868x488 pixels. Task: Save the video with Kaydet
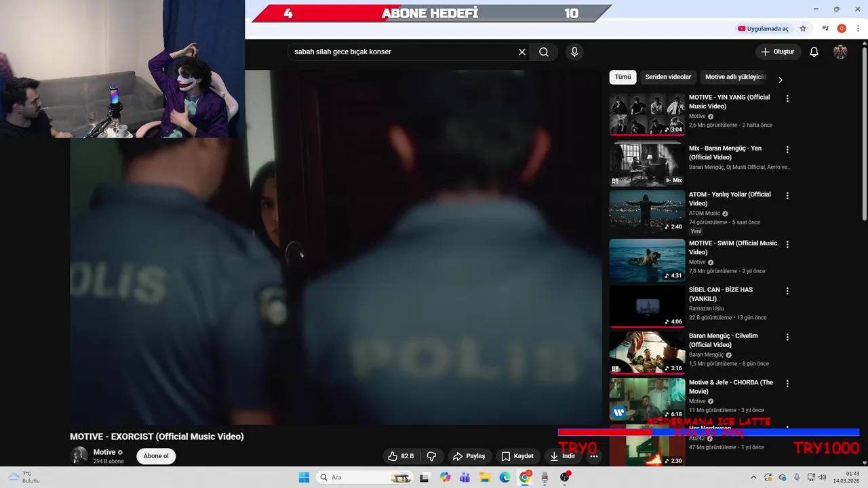[517, 456]
